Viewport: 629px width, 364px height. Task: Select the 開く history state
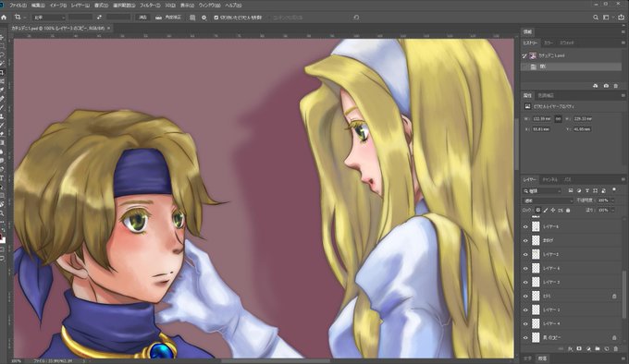(572, 67)
